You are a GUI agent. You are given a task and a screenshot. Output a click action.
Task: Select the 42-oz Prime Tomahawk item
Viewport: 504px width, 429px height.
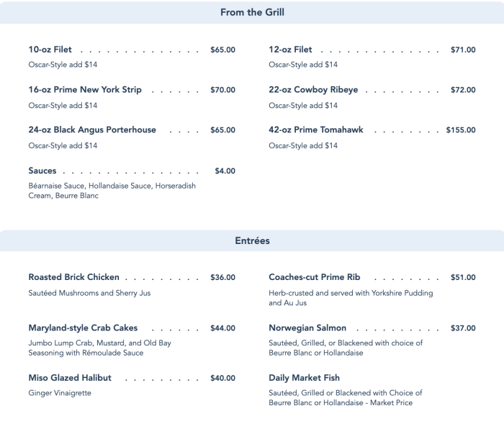pos(316,130)
